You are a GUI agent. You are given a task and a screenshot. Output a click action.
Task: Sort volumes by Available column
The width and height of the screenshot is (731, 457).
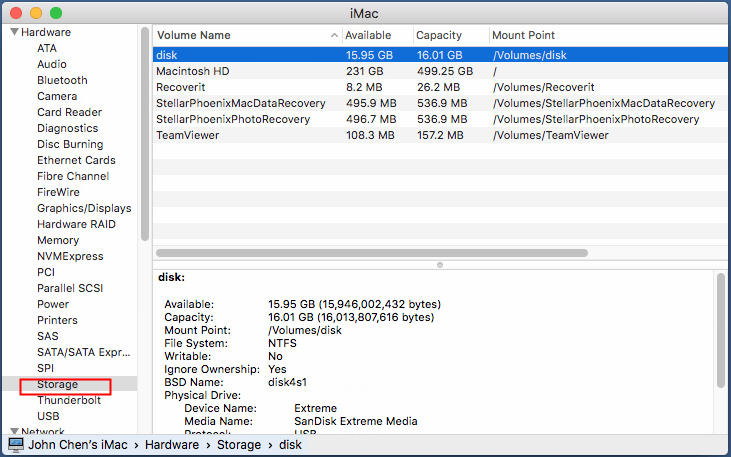tap(368, 35)
